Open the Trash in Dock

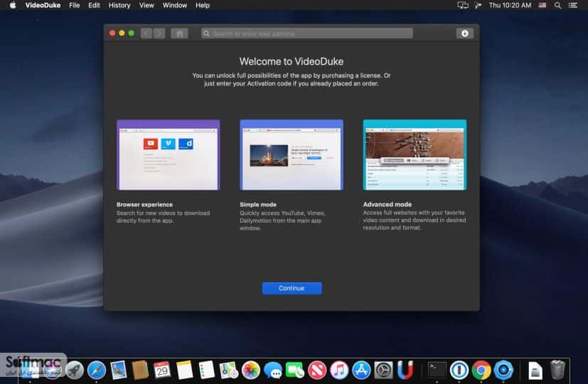[557, 370]
